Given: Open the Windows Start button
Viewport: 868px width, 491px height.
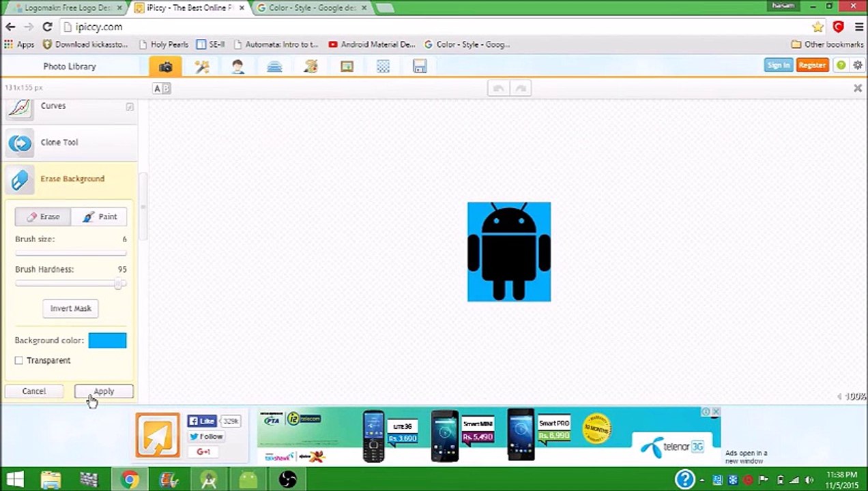Looking at the screenshot, I should pyautogui.click(x=15, y=479).
